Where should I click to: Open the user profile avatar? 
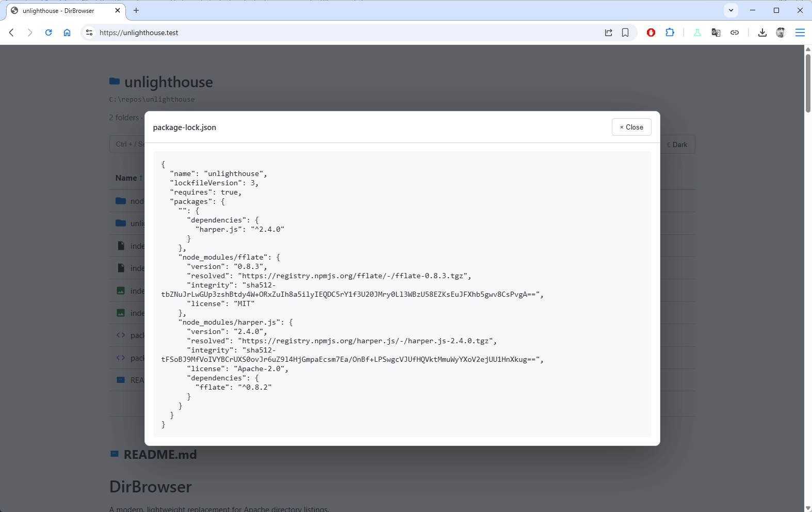(781, 33)
